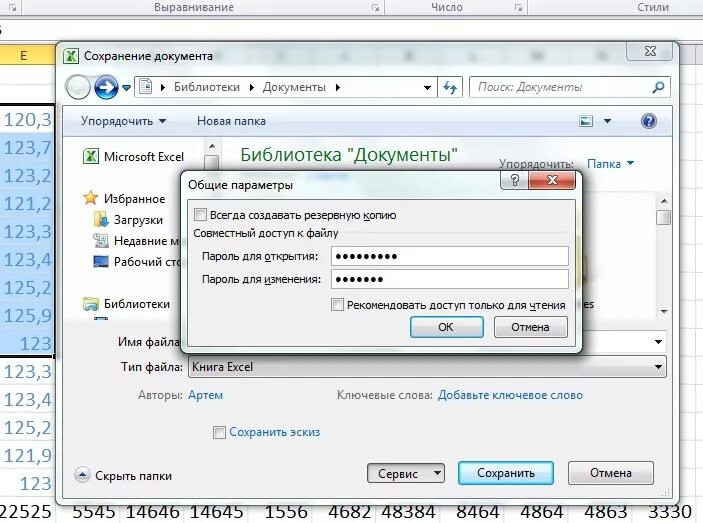Open the Упорядочить menu
This screenshot has height=523, width=703.
123,121
